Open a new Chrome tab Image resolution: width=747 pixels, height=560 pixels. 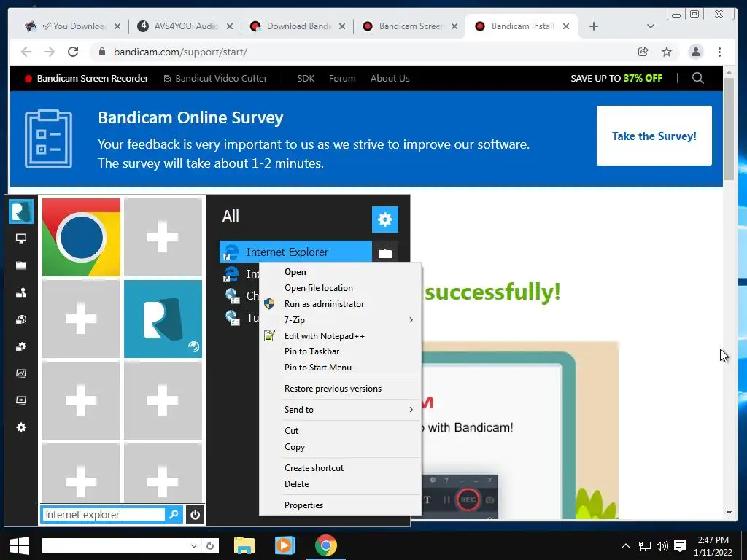[594, 26]
